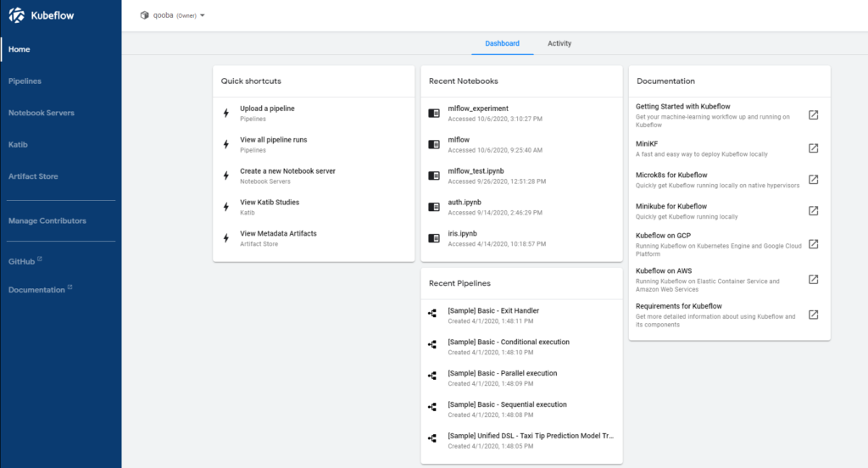Viewport: 868px width, 468px height.
Task: Click the notebook icon for auth.ipynb
Action: 434,207
